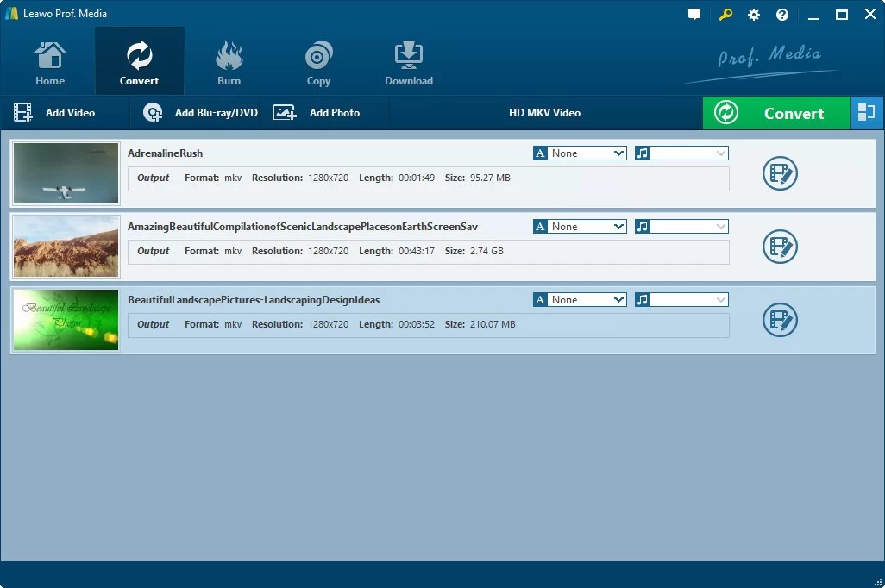
Task: Edit the AmazingBeautifulCompilation video
Action: click(780, 247)
